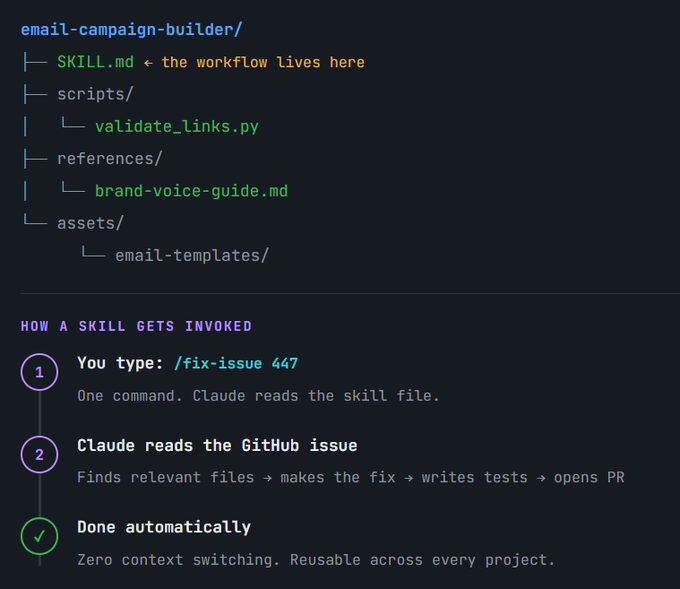This screenshot has width=680, height=589.
Task: Click the HOW A SKILL GETS INVOKED heading
Action: point(136,326)
